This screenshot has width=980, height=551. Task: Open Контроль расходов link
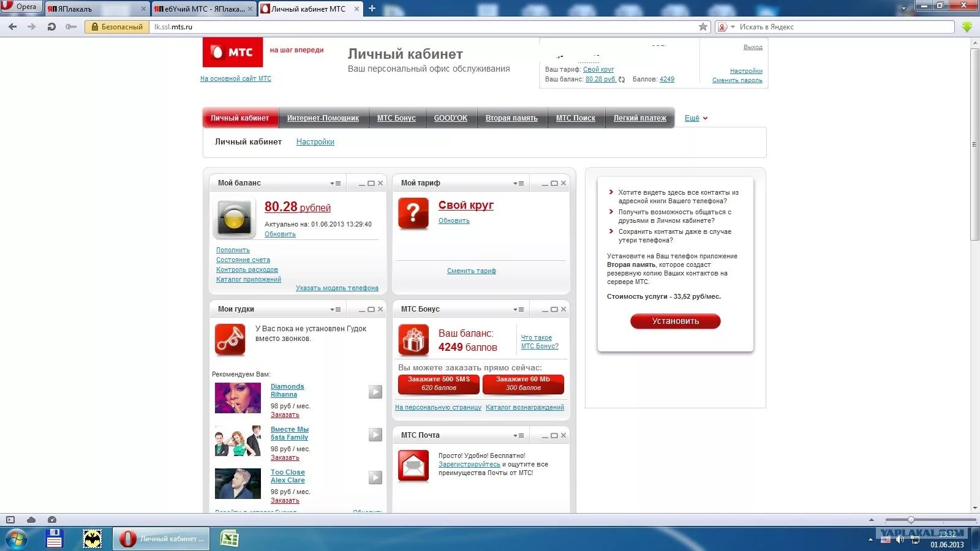point(247,270)
